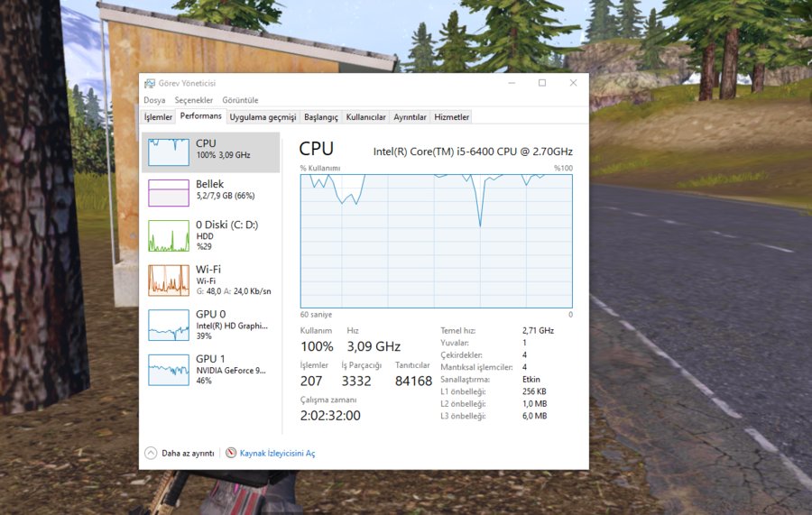Select the Wi-Fi throughput thumbnail

click(169, 280)
